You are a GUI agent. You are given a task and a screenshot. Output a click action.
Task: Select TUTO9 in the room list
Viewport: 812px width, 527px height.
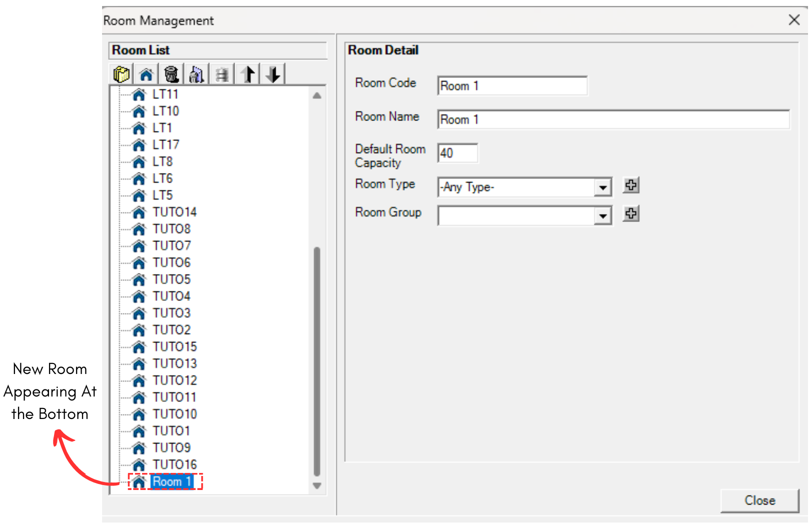pos(172,447)
